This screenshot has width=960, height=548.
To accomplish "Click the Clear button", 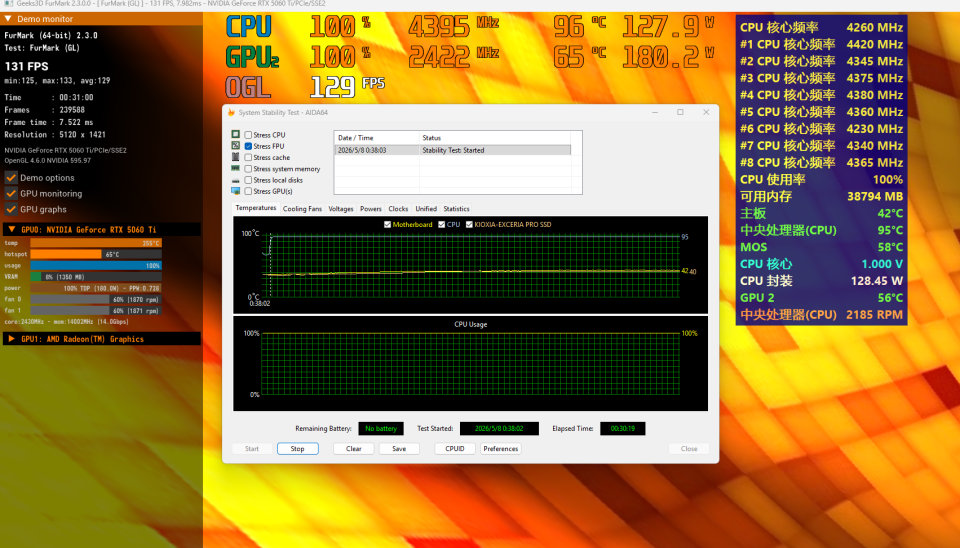I will click(x=354, y=449).
